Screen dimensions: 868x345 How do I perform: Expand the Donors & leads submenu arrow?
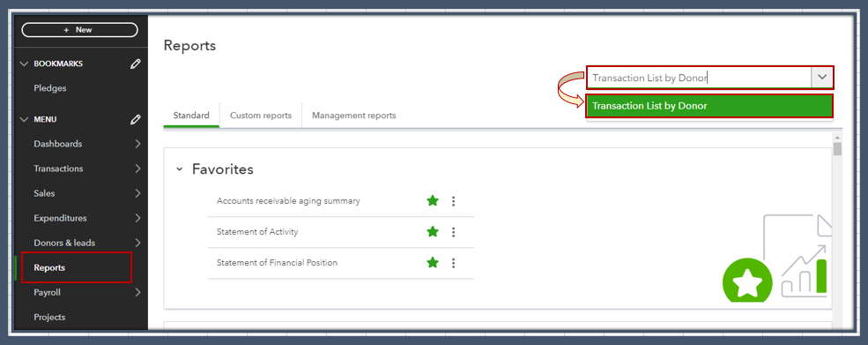137,243
